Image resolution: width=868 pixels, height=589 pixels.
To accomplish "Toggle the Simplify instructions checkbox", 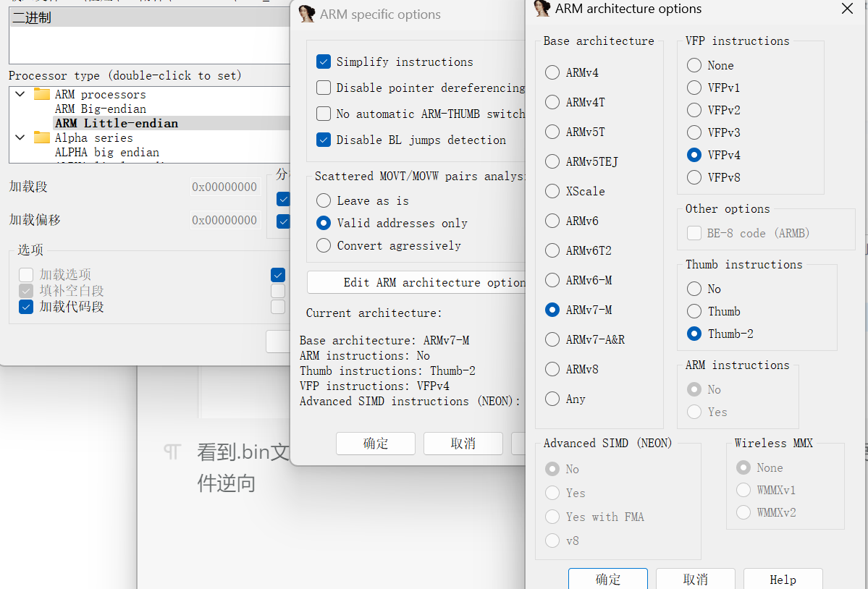I will 324,62.
